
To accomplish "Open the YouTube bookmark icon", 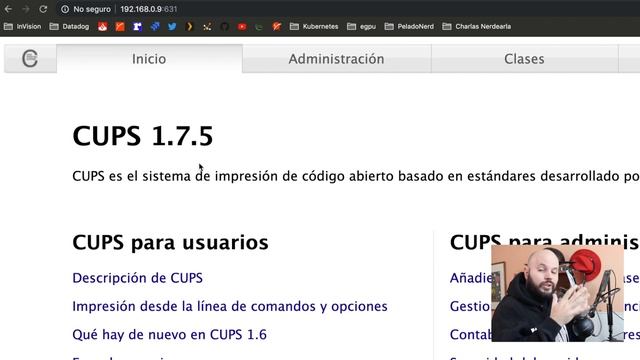I will pos(242,27).
